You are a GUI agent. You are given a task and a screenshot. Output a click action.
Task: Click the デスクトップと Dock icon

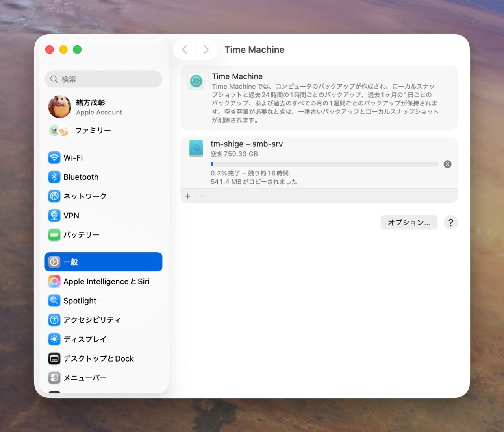tap(54, 358)
